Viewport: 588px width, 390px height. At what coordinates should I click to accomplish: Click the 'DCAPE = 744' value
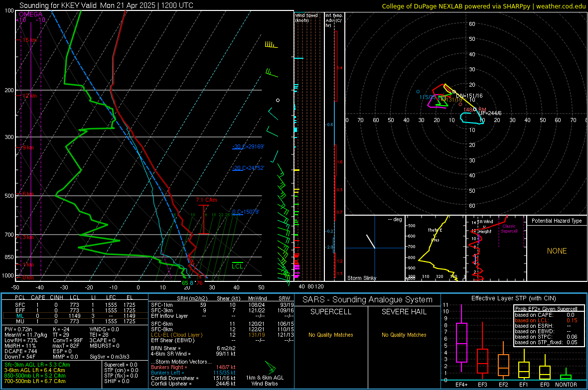[x=20, y=351]
